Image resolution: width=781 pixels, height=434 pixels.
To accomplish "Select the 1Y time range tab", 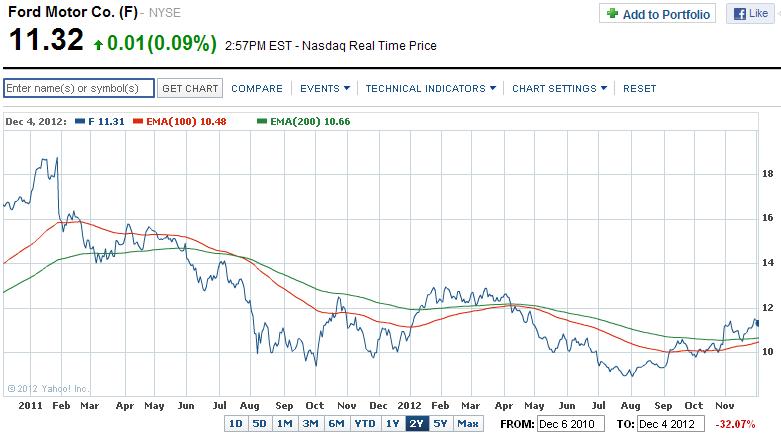I will click(393, 424).
